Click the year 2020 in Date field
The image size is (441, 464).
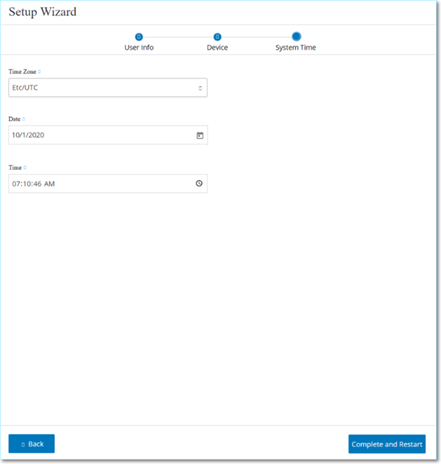(36, 135)
